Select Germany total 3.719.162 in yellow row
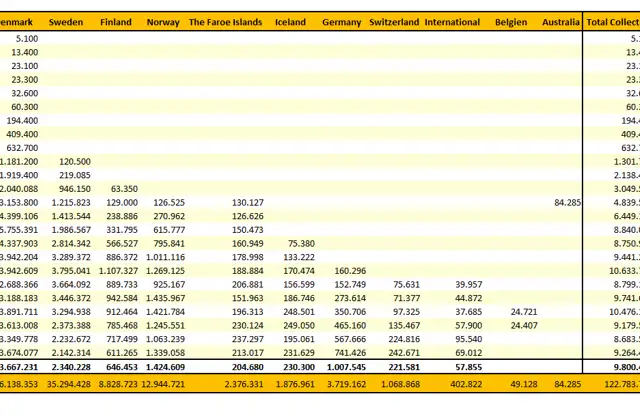 point(346,384)
